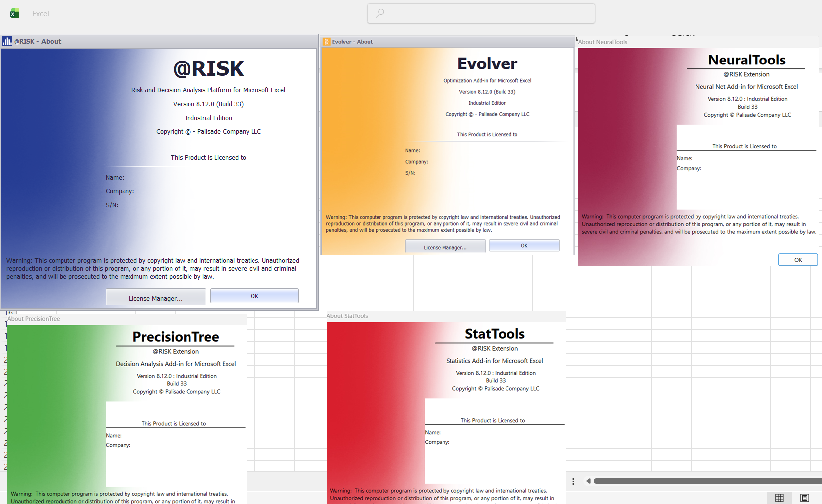
Task: Click OK in the NeuralTools About window
Action: [x=798, y=260]
